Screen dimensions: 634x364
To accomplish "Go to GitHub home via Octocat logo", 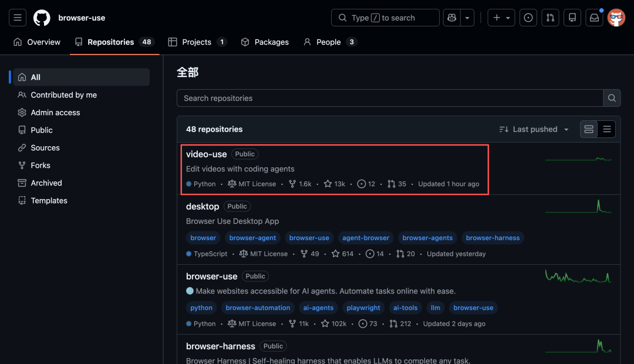I will (x=42, y=18).
